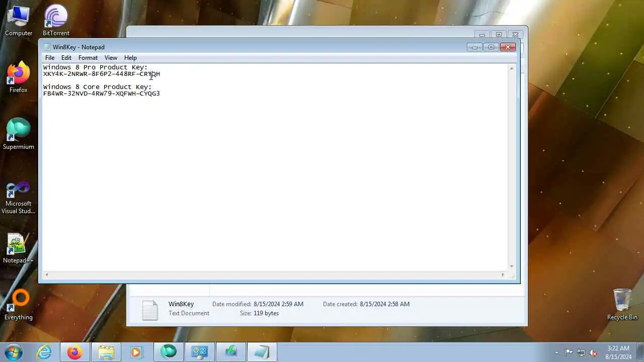Open the Computer desktop icon
Image resolution: width=644 pixels, height=362 pixels.
click(x=19, y=21)
